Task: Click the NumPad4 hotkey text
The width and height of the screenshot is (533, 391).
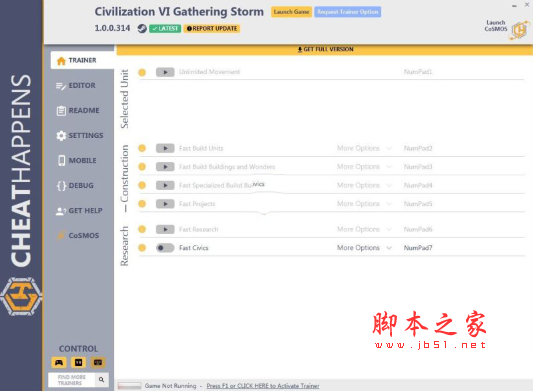Action: (418, 185)
